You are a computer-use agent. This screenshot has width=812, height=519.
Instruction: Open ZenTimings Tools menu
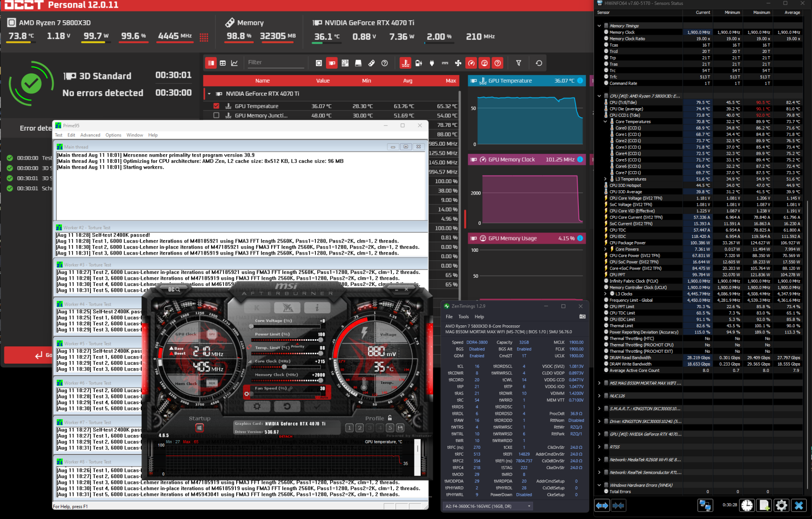pos(463,317)
